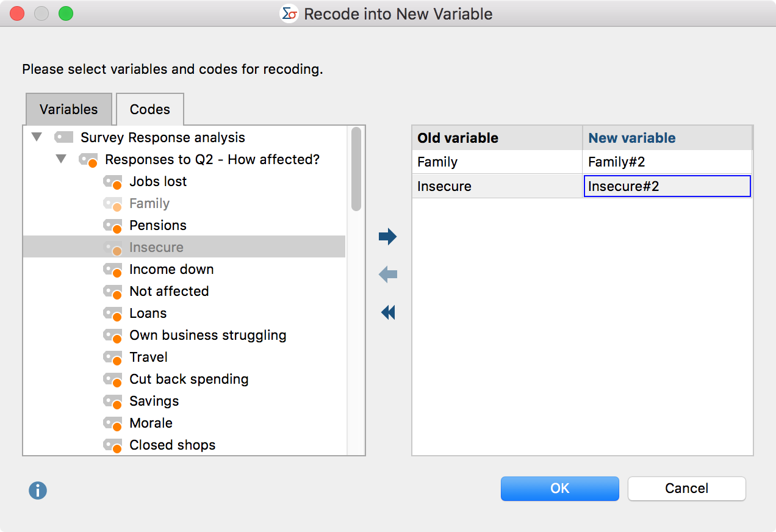Select the Own business struggling code
This screenshot has height=532, width=776.
[x=207, y=336]
